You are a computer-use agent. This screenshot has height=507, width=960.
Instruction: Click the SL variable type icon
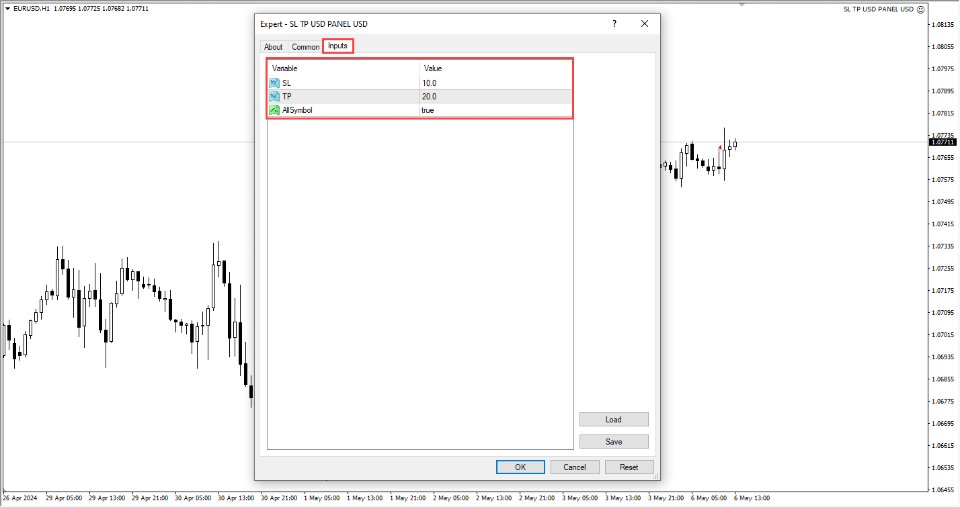[274, 83]
